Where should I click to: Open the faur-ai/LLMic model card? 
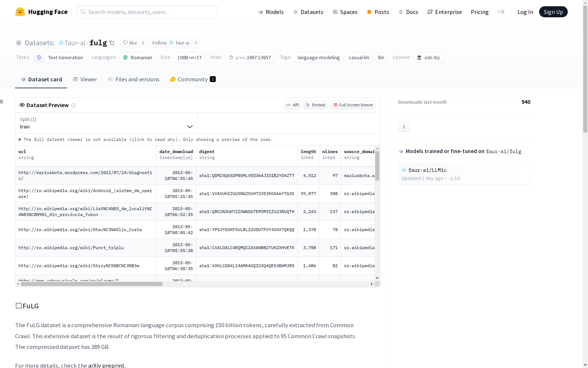coord(464,174)
